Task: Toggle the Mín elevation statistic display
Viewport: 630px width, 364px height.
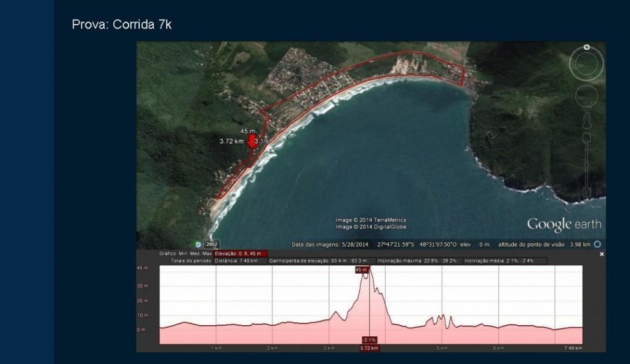Action: [183, 253]
